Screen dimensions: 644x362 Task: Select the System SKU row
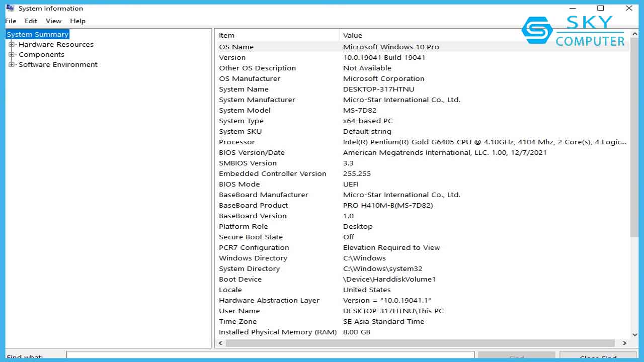(x=423, y=131)
